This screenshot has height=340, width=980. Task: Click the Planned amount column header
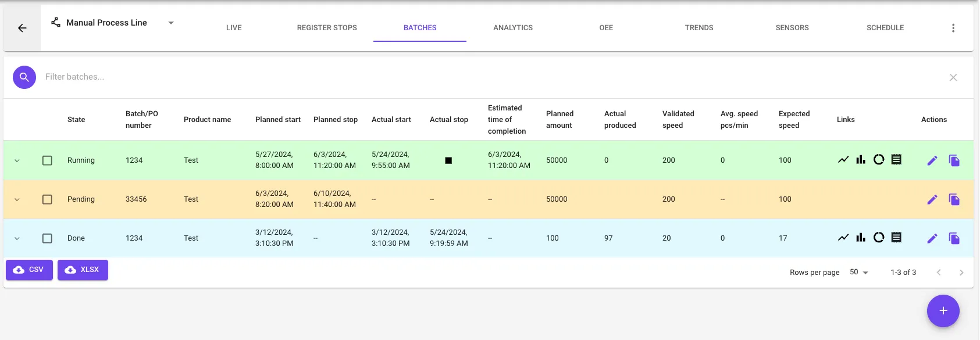coord(560,120)
